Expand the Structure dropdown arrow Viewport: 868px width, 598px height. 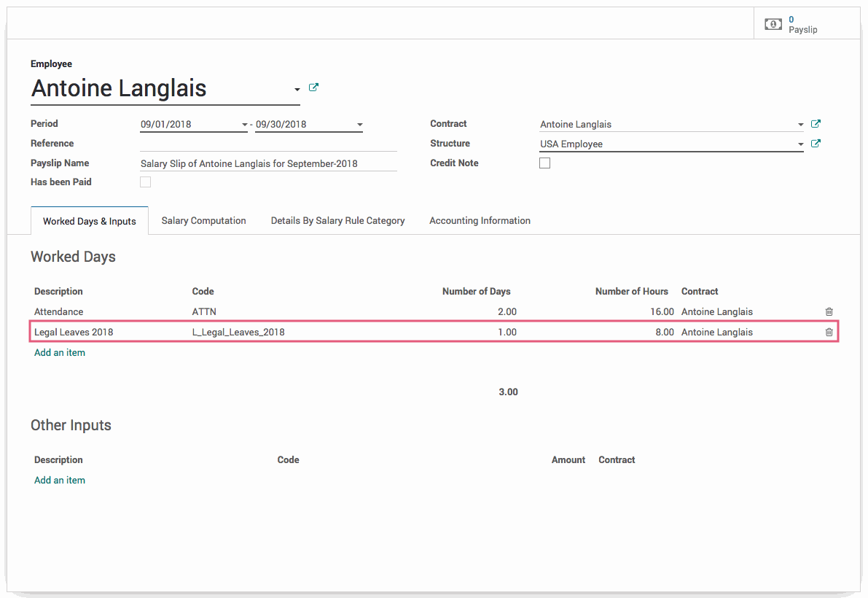tap(800, 144)
